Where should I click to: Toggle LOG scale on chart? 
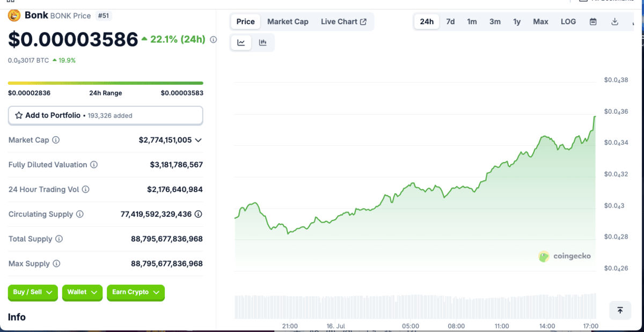tap(568, 22)
